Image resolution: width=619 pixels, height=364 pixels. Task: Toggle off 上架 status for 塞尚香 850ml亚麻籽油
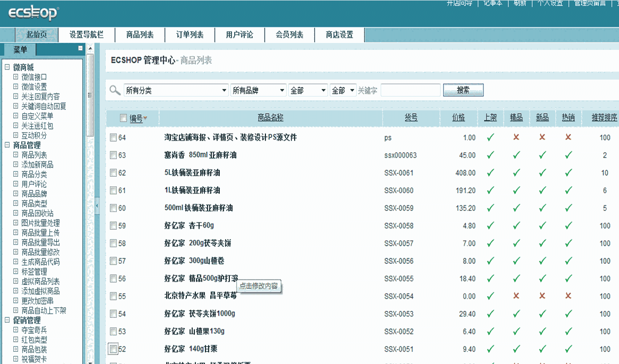click(x=491, y=155)
